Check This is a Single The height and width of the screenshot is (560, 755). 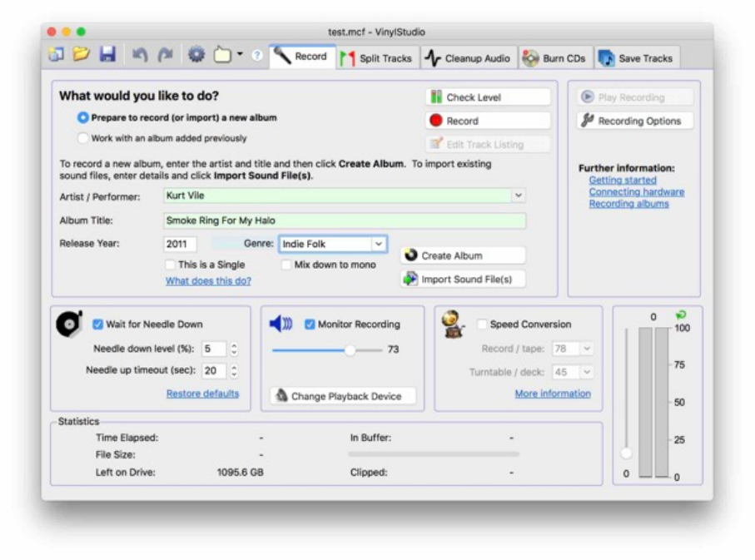170,265
